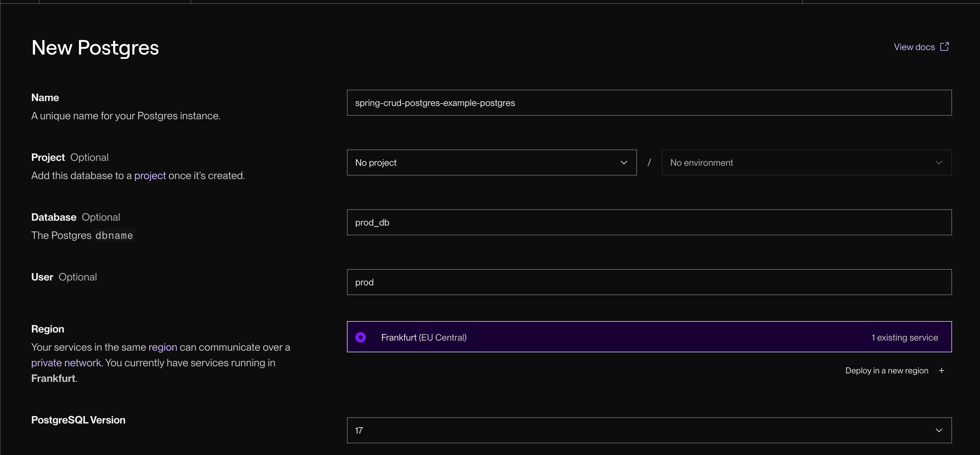Open the private network link

pyautogui.click(x=66, y=363)
